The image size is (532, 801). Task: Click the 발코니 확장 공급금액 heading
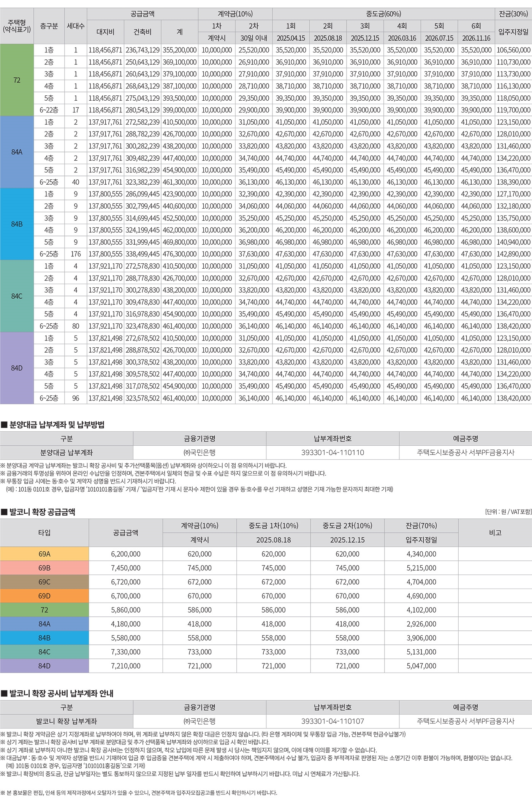click(x=38, y=512)
